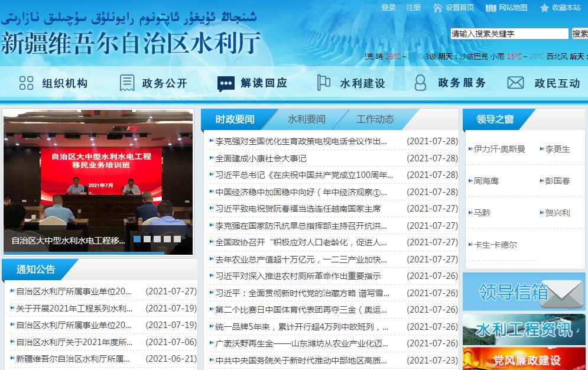The image size is (588, 370).
Task: Click the home icon beside 设置首页
Action: [438, 8]
